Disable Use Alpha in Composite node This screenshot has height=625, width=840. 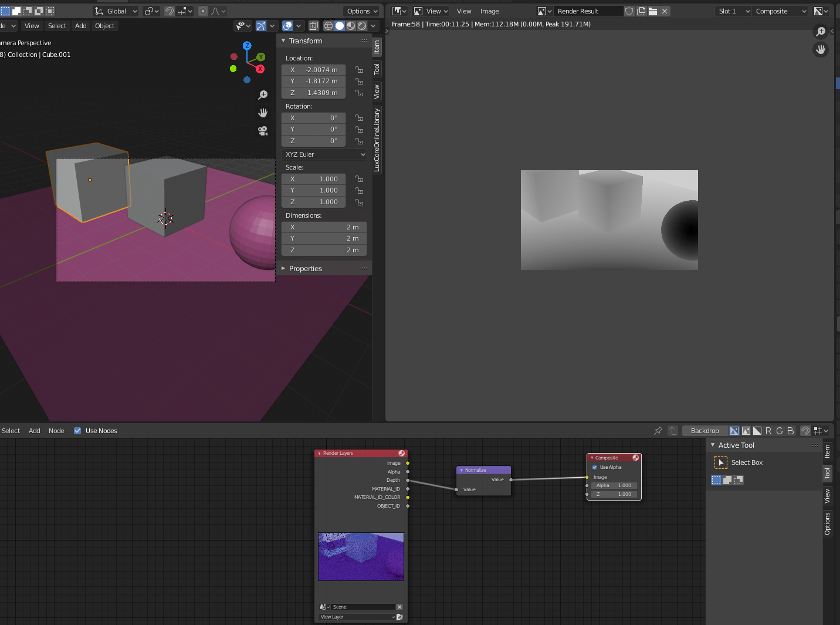(x=595, y=467)
